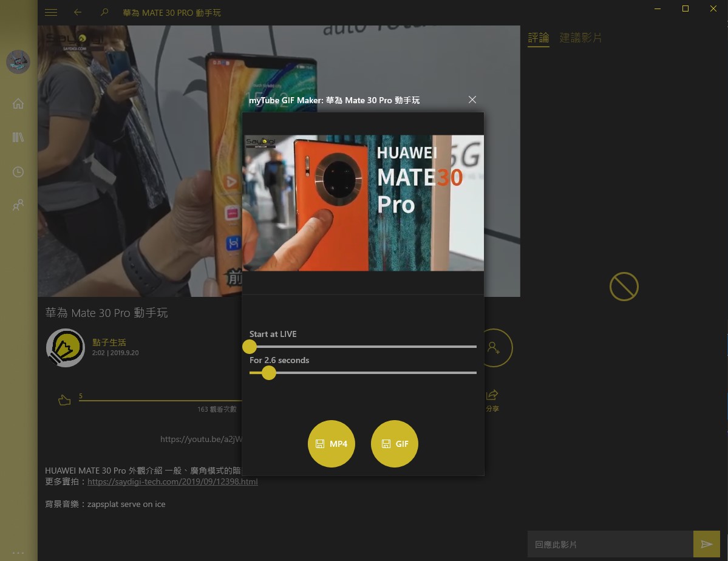728x561 pixels.
Task: Open the user profile avatar in the sidebar
Action: pos(18,62)
